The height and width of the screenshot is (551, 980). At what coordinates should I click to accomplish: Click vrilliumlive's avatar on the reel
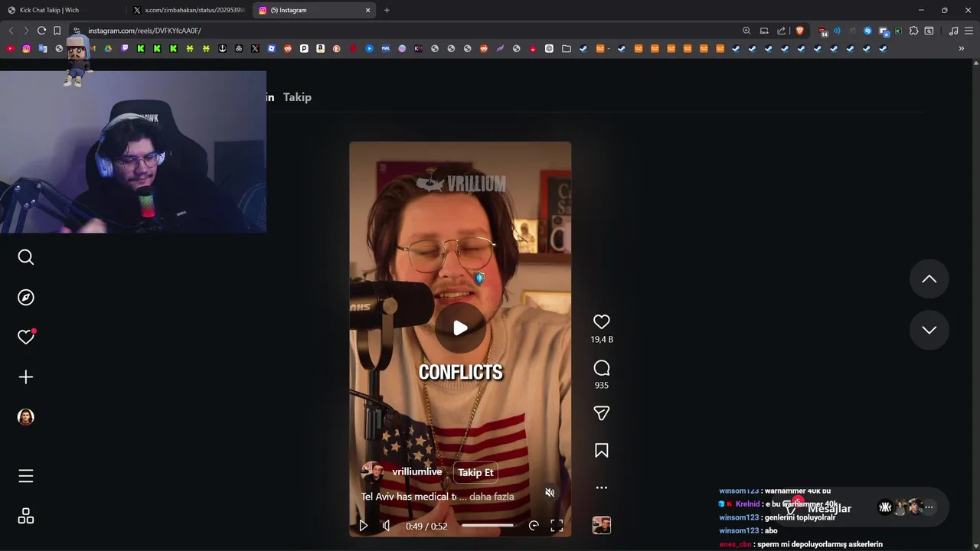click(373, 472)
